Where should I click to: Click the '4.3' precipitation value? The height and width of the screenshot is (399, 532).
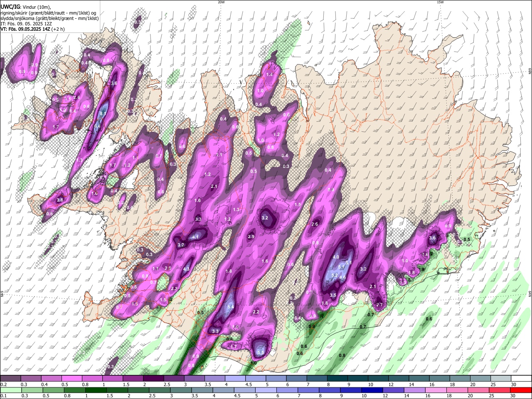[x=186, y=269]
